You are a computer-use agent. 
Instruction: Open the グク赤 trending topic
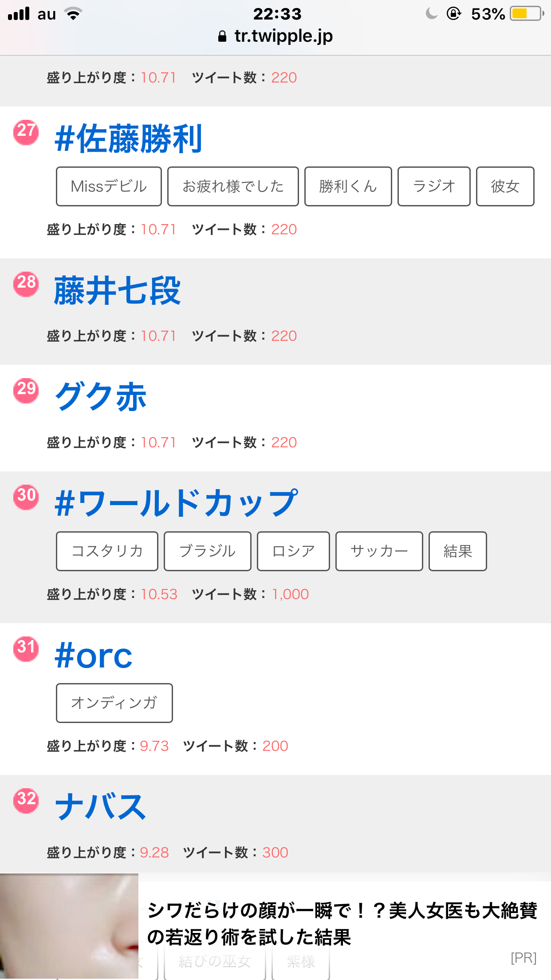point(101,397)
